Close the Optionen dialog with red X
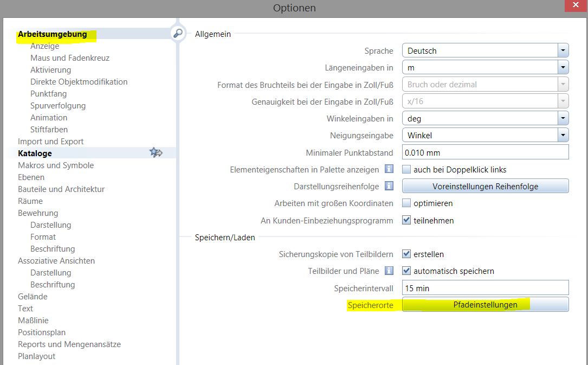 (574, 6)
